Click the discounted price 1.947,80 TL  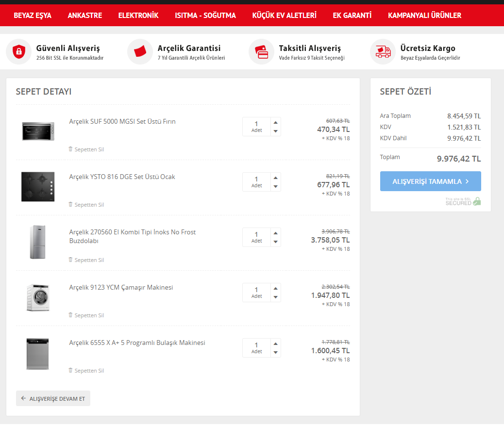click(x=330, y=295)
